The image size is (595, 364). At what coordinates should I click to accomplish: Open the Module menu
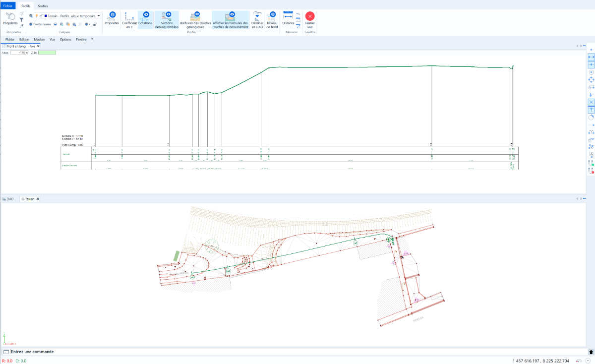tap(39, 39)
